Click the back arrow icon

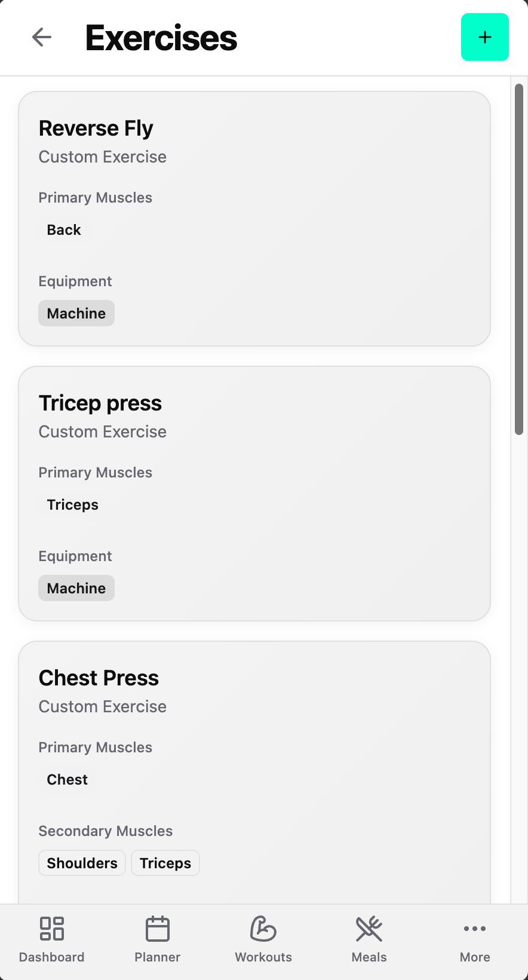click(x=42, y=37)
